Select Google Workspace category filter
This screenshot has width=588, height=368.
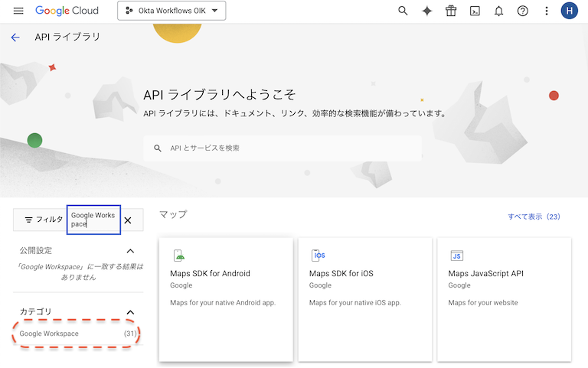point(49,334)
